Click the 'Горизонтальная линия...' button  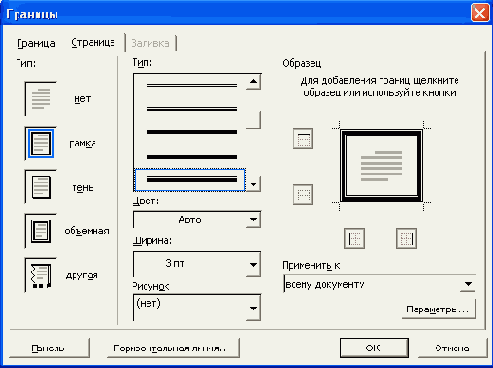click(x=173, y=348)
